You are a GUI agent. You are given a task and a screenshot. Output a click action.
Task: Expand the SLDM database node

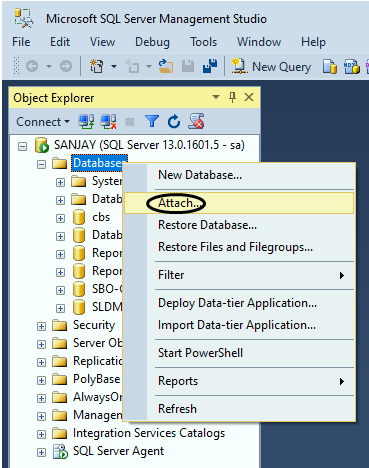click(60, 308)
